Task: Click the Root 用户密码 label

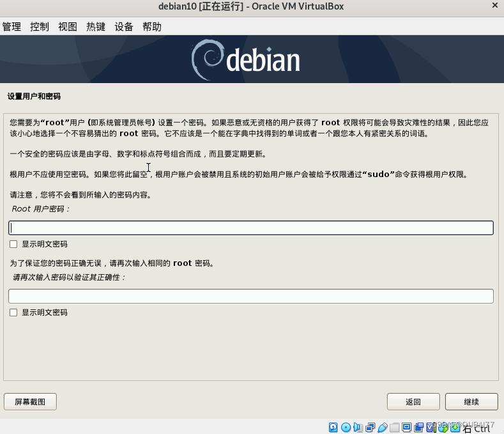Action: pos(40,209)
